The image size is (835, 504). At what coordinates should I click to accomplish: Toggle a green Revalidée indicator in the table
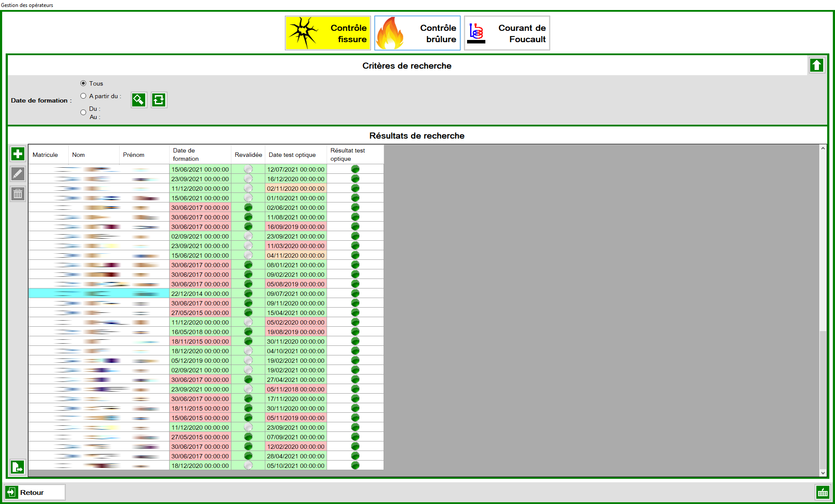(x=248, y=207)
